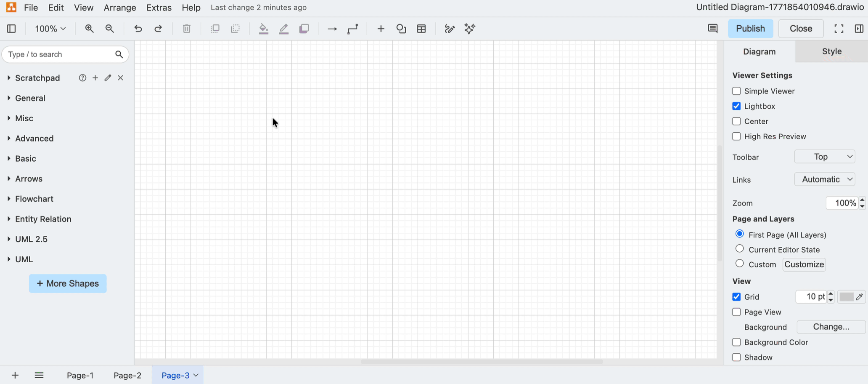
Task: Open the waypoints connector style tool
Action: tap(353, 29)
